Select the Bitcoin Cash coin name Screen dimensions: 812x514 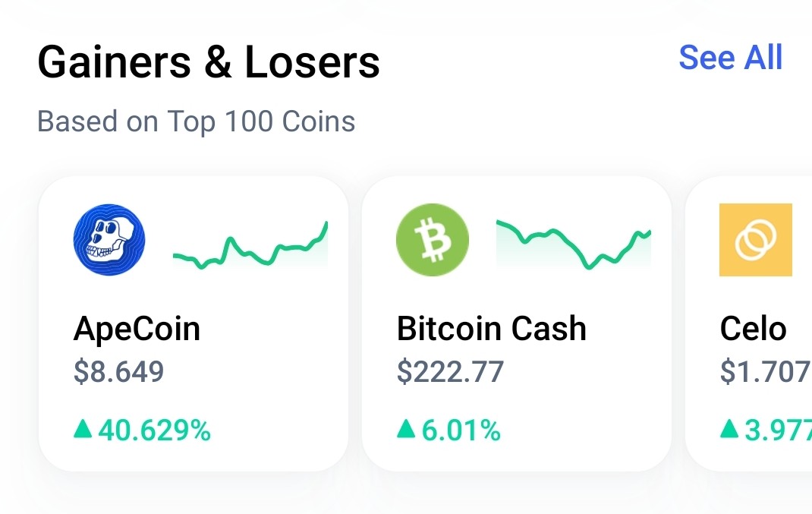point(492,329)
